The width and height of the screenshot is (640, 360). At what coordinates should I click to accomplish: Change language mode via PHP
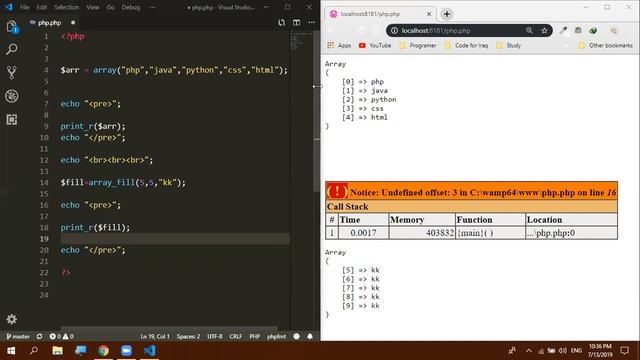pos(255,336)
